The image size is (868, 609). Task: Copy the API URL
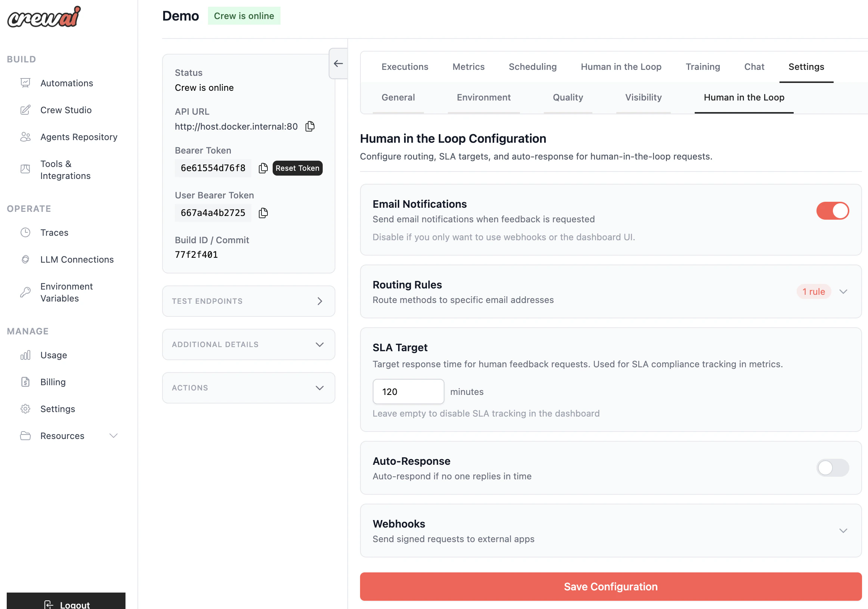[310, 126]
